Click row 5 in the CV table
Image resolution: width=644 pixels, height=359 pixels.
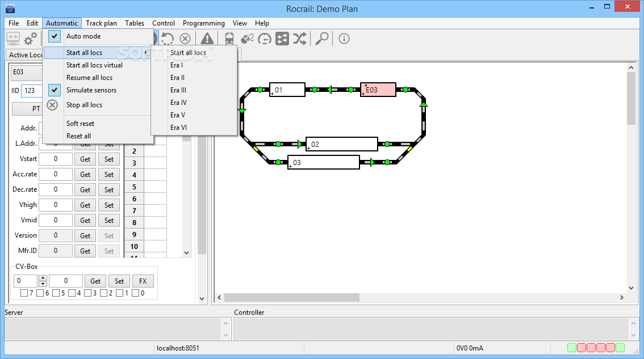click(x=145, y=187)
